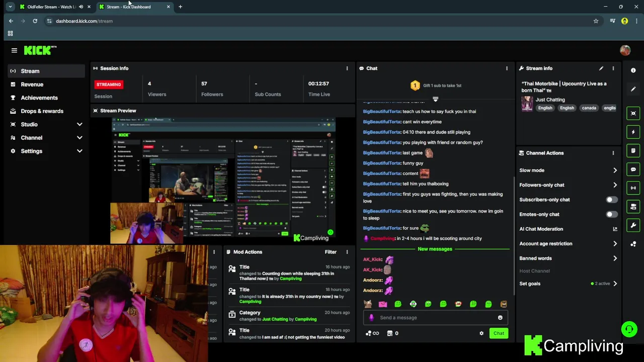Go back in browser history
This screenshot has height=362, width=644.
[x=11, y=21]
